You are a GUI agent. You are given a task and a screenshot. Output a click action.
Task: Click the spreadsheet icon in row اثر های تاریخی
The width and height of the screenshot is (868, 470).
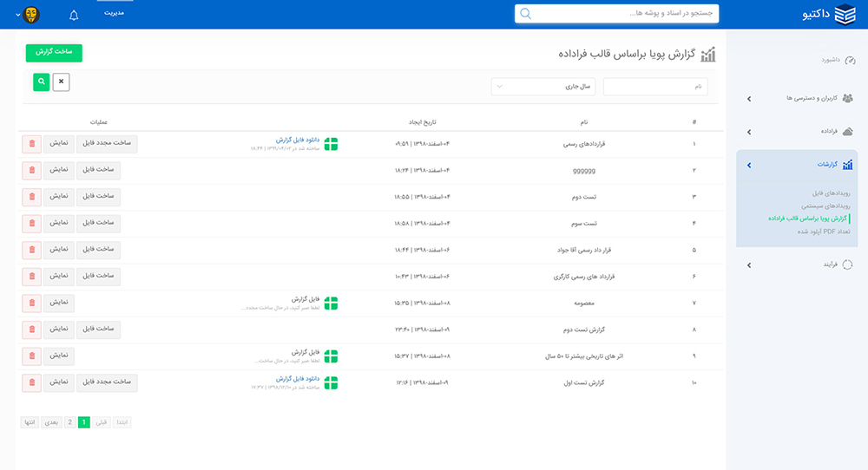coord(331,356)
